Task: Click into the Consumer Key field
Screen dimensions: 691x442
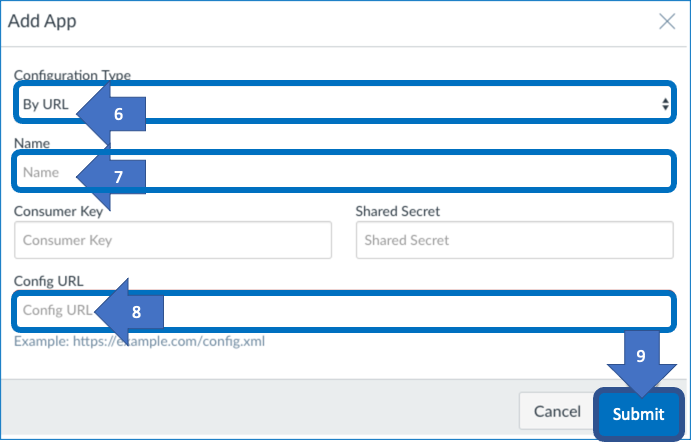Action: (x=173, y=240)
